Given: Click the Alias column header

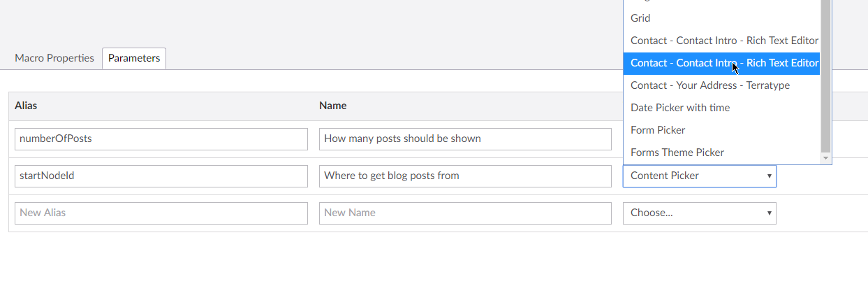Looking at the screenshot, I should click(x=26, y=106).
